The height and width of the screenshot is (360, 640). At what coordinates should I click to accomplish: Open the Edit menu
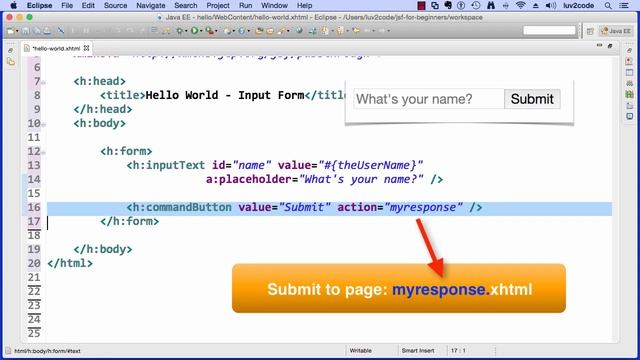pos(88,5)
